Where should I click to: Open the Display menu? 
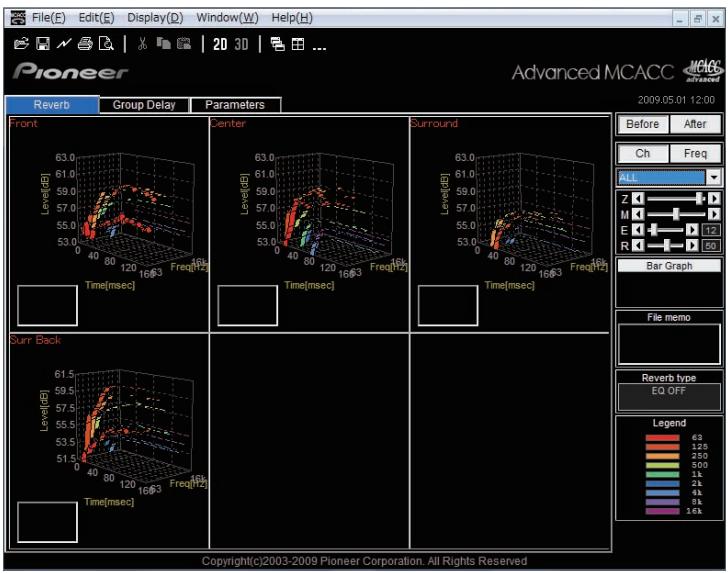(155, 18)
